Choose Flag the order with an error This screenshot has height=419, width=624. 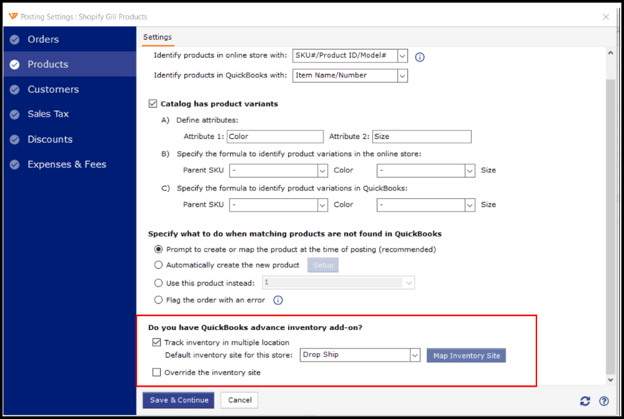point(158,300)
